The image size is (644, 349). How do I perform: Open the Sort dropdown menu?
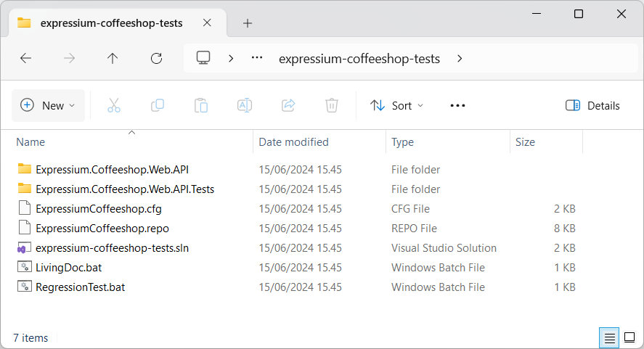pos(396,105)
